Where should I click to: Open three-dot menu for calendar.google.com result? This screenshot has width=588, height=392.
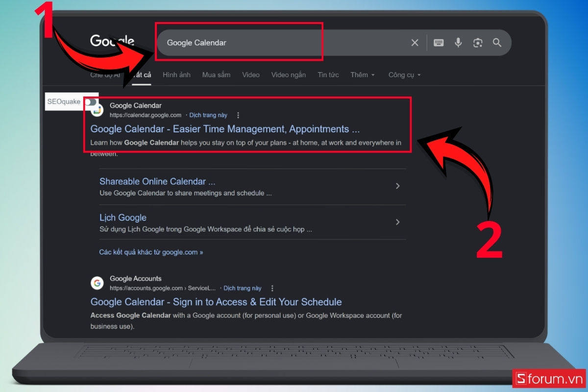238,115
